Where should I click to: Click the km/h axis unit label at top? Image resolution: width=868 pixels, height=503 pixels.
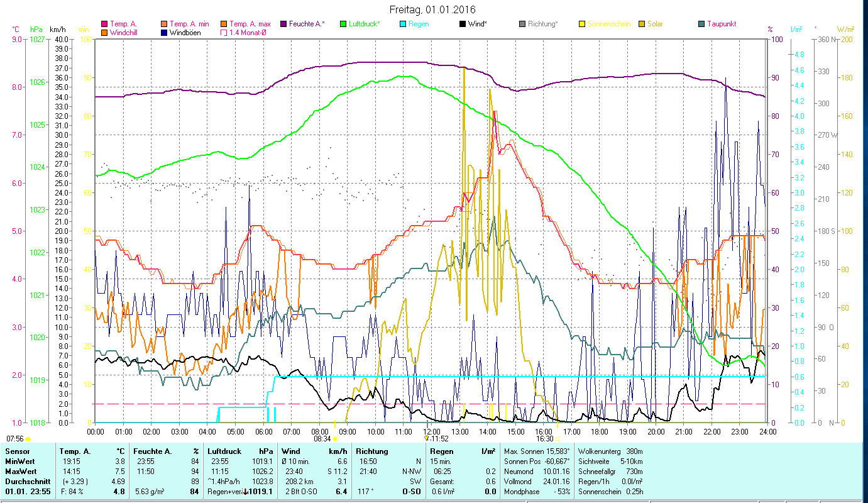click(x=57, y=30)
